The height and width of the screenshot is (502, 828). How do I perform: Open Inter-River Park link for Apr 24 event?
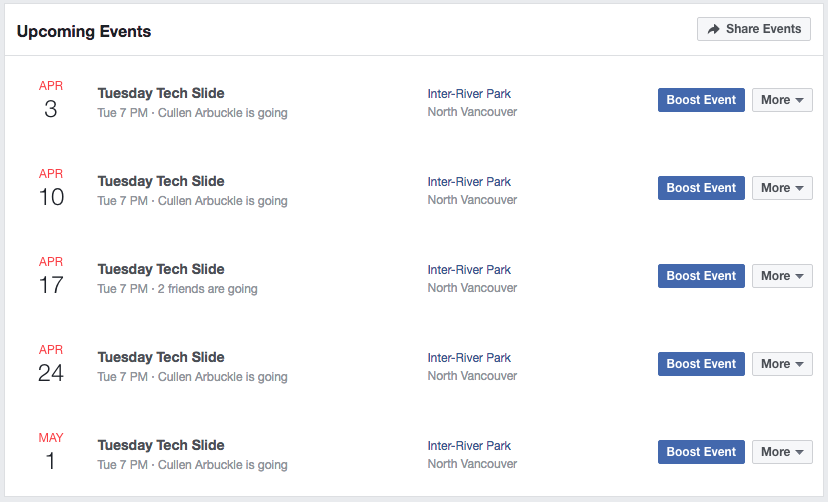click(469, 357)
